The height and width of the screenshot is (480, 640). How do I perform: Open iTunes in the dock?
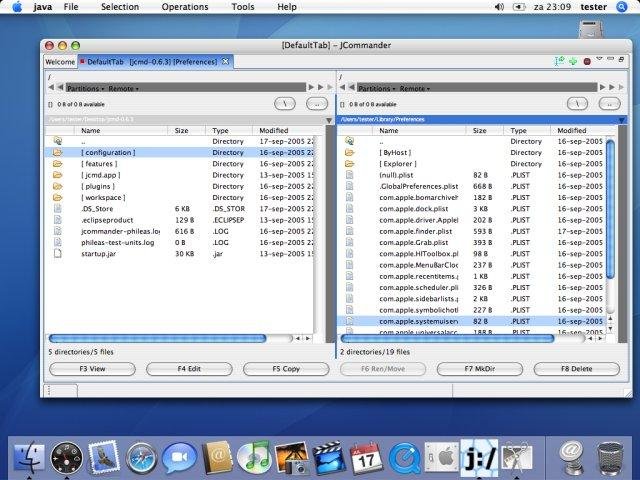pyautogui.click(x=255, y=458)
